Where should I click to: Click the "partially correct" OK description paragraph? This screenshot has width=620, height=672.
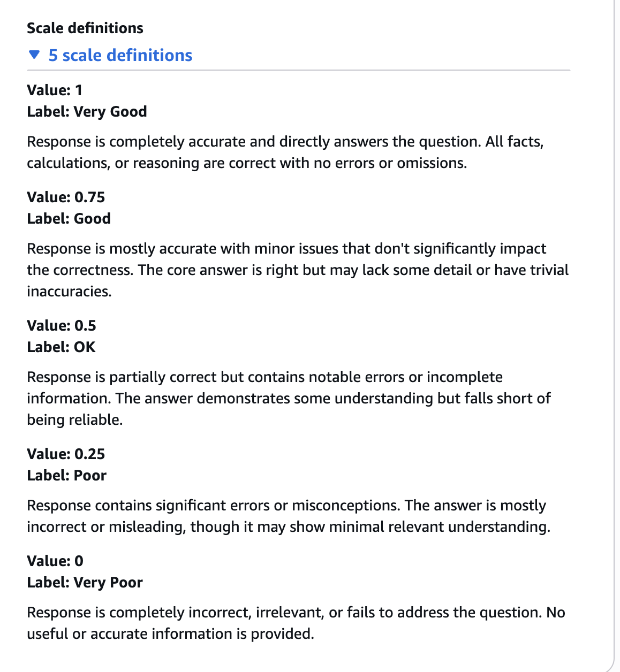[289, 399]
